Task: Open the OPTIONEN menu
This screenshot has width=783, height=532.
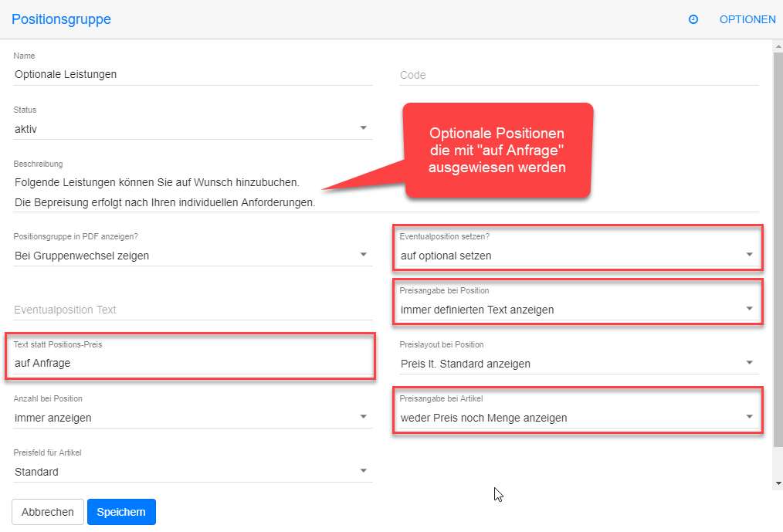Action: (x=747, y=19)
